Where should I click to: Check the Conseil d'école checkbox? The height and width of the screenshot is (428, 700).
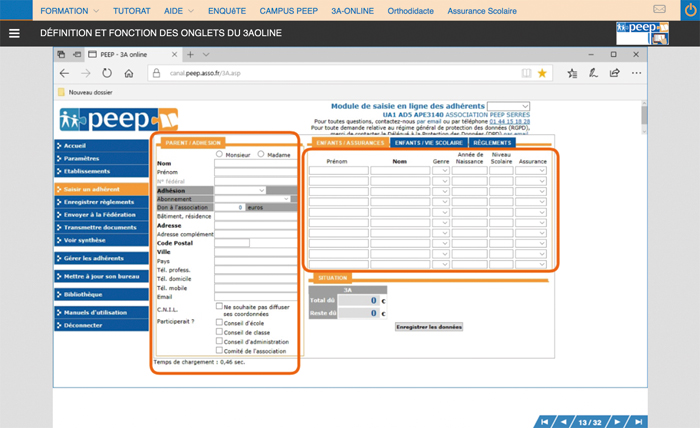coord(219,322)
